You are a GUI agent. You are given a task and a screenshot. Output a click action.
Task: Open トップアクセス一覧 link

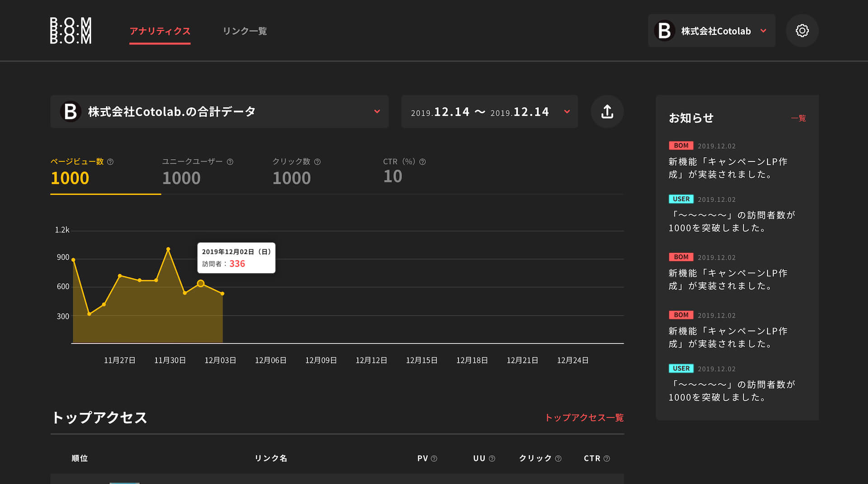[x=584, y=418]
